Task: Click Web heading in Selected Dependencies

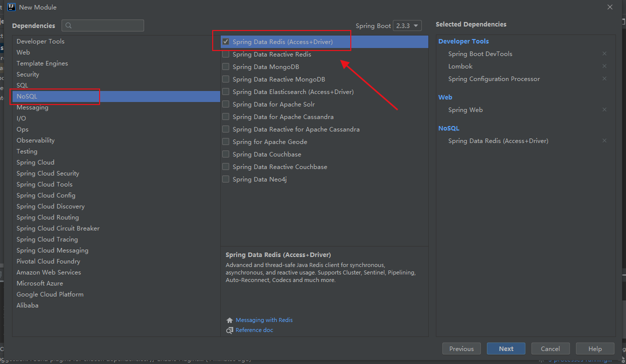Action: (x=445, y=97)
